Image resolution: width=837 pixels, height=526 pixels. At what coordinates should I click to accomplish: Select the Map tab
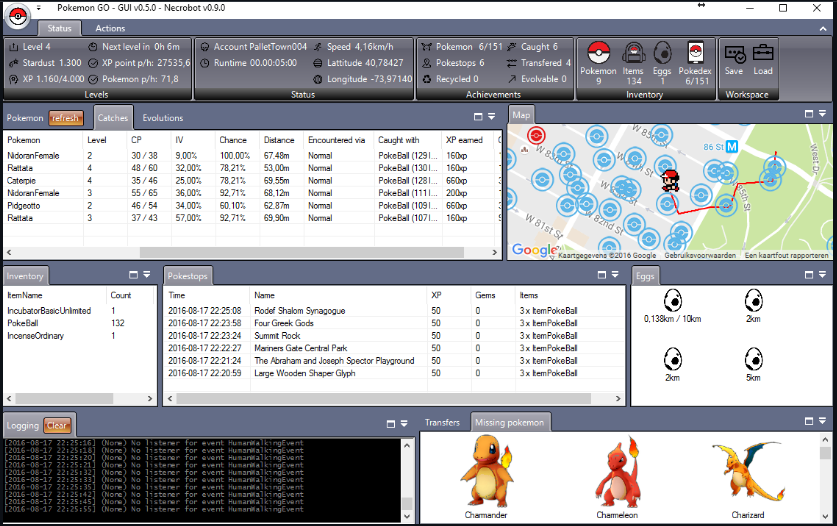coord(521,115)
